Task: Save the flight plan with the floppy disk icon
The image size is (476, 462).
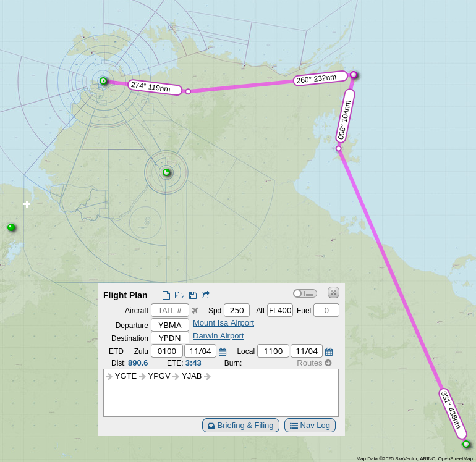Action: pos(193,295)
